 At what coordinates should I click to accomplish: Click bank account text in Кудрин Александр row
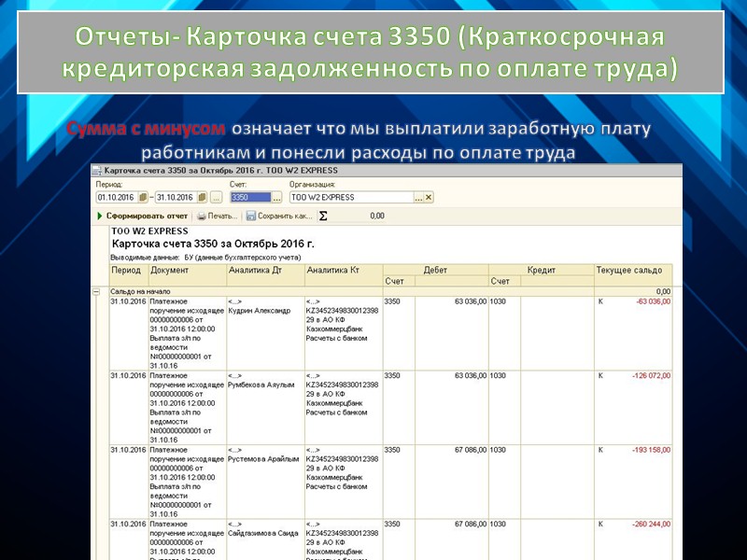[x=342, y=320]
